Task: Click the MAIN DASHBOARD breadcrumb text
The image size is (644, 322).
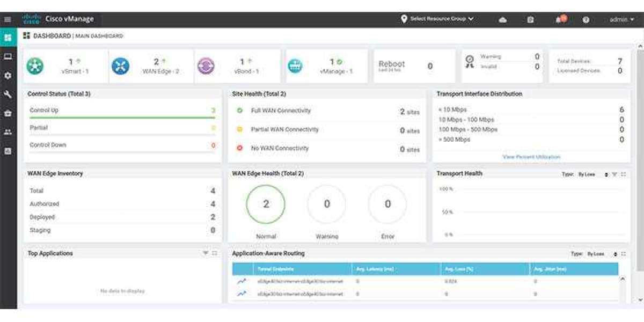Action: [99, 36]
